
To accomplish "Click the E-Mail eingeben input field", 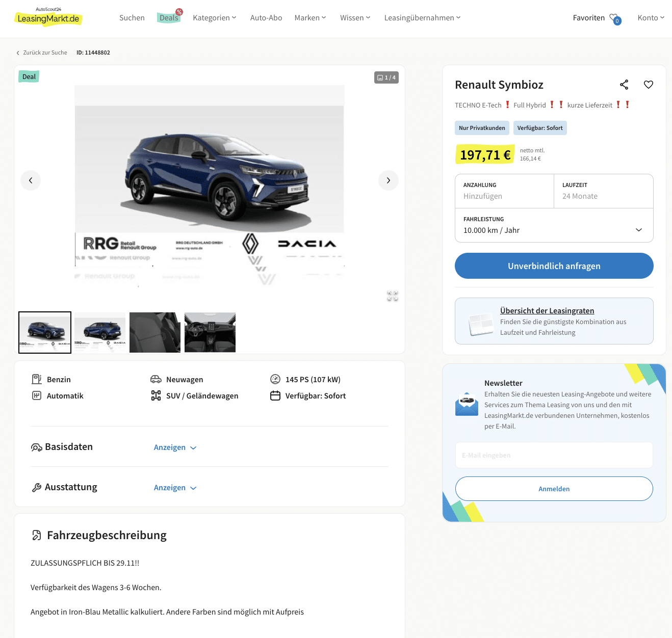I will click(554, 455).
